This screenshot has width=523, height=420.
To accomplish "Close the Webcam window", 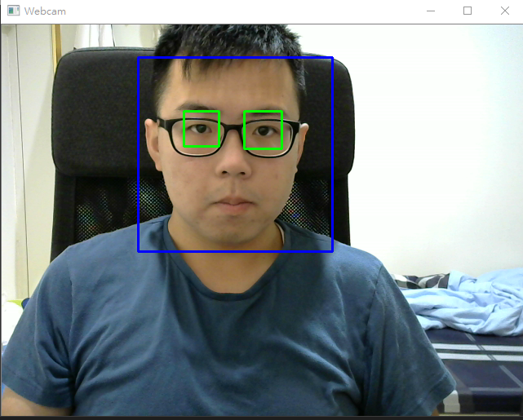I will pos(505,11).
